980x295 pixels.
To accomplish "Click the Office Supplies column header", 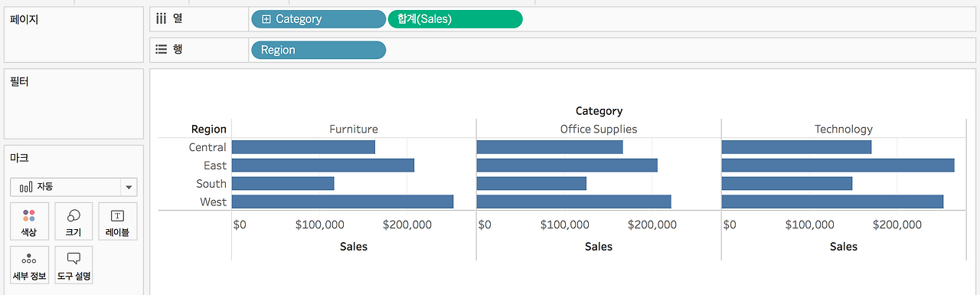I will 599,129.
